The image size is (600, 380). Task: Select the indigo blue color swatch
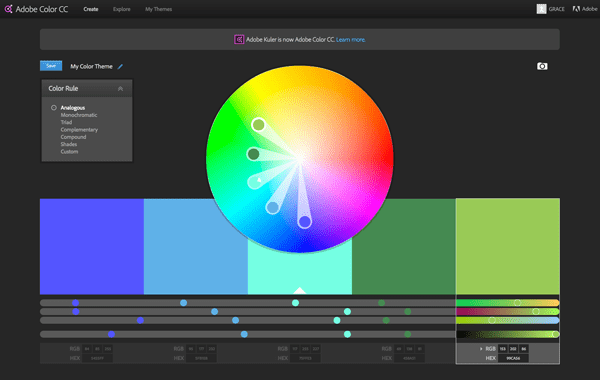pyautogui.click(x=92, y=246)
